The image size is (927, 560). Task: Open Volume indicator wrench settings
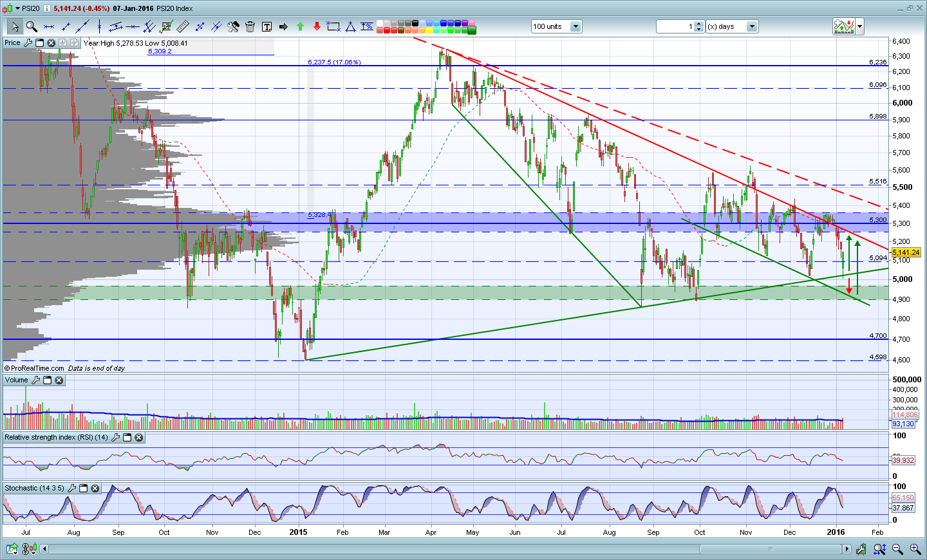[35, 380]
